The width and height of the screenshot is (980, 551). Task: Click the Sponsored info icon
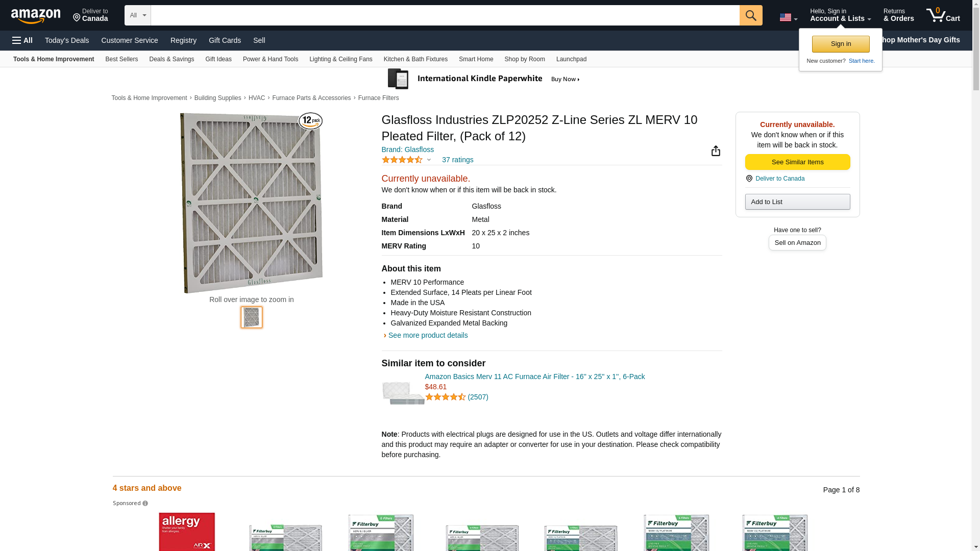(145, 504)
